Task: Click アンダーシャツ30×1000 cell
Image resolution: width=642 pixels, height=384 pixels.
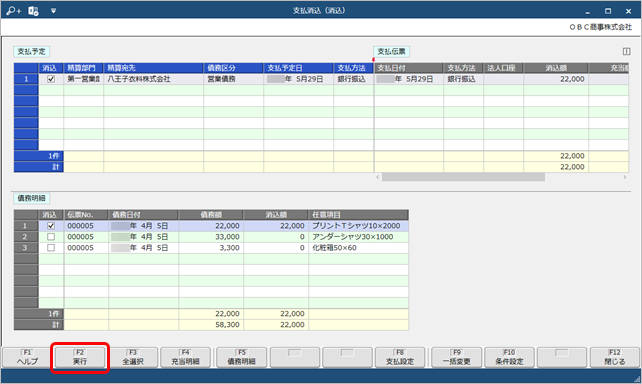Action: pyautogui.click(x=358, y=237)
